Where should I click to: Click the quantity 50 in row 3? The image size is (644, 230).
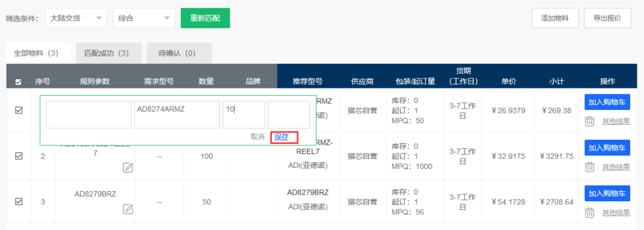[x=206, y=202]
